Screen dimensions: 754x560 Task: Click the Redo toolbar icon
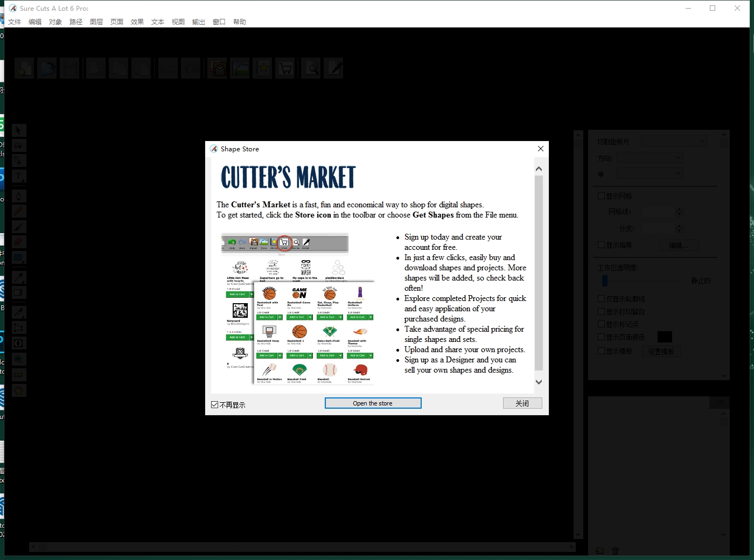point(191,68)
